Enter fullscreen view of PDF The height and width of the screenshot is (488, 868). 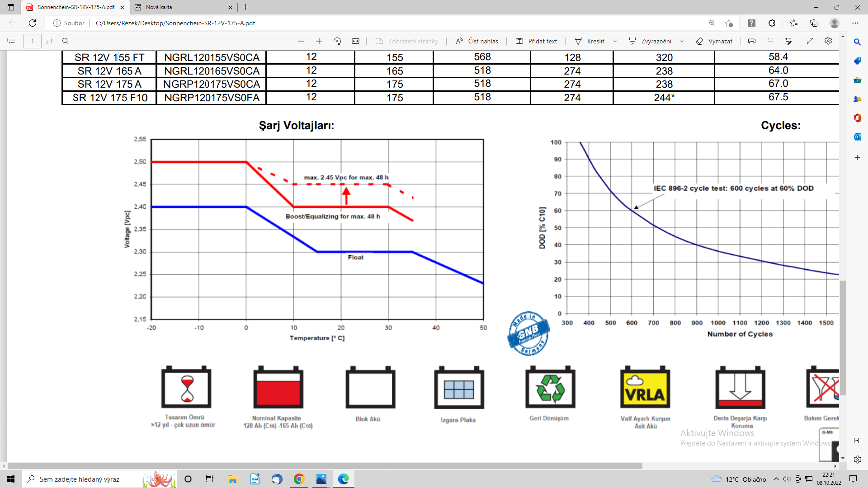point(810,41)
